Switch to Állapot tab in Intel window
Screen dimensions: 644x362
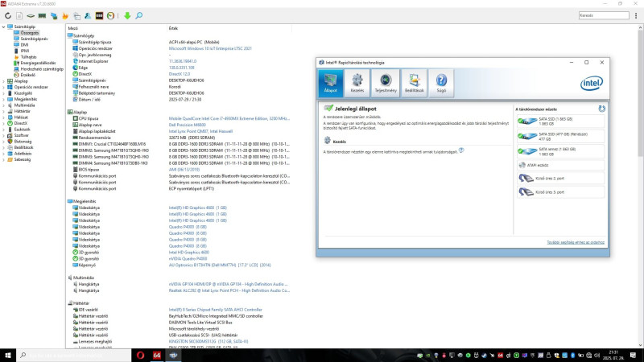330,84
